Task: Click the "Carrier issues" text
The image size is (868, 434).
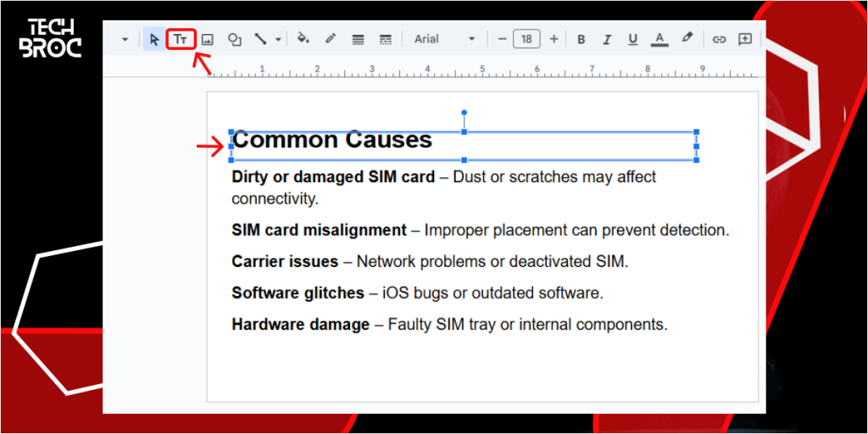Action: [285, 261]
